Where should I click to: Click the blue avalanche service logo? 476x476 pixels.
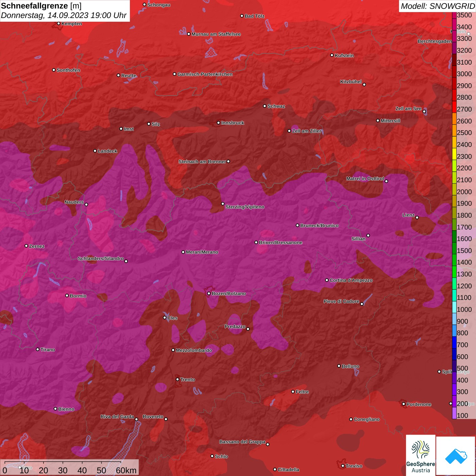click(x=456, y=456)
